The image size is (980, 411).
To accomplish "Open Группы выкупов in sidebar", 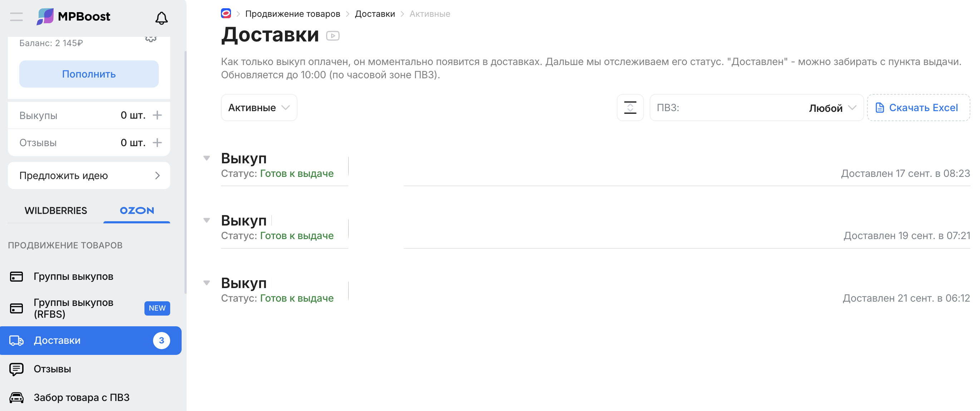I will (73, 276).
